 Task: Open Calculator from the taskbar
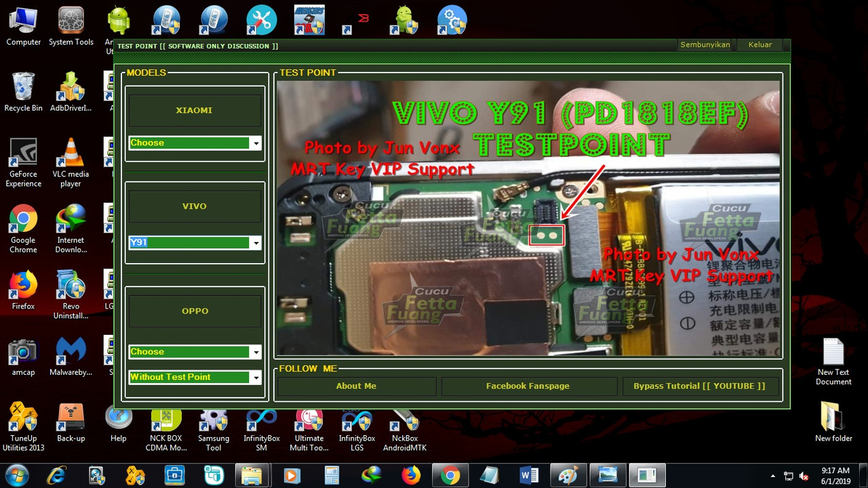click(332, 475)
